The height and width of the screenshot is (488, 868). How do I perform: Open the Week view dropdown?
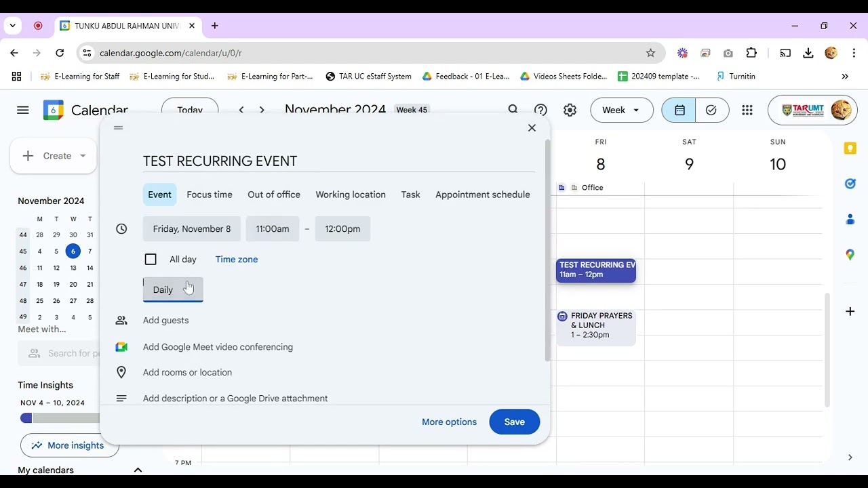tap(621, 110)
